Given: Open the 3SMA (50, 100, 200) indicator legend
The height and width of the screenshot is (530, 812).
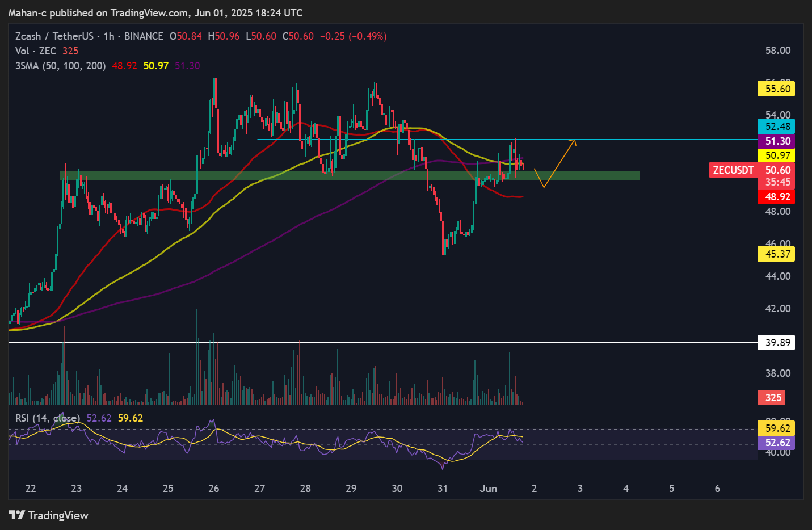Looking at the screenshot, I should click(x=60, y=66).
